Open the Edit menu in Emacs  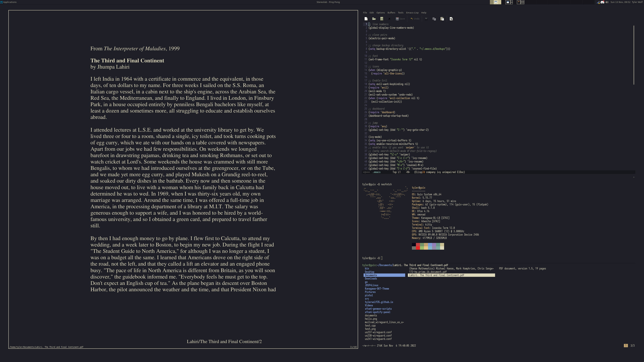[372, 13]
